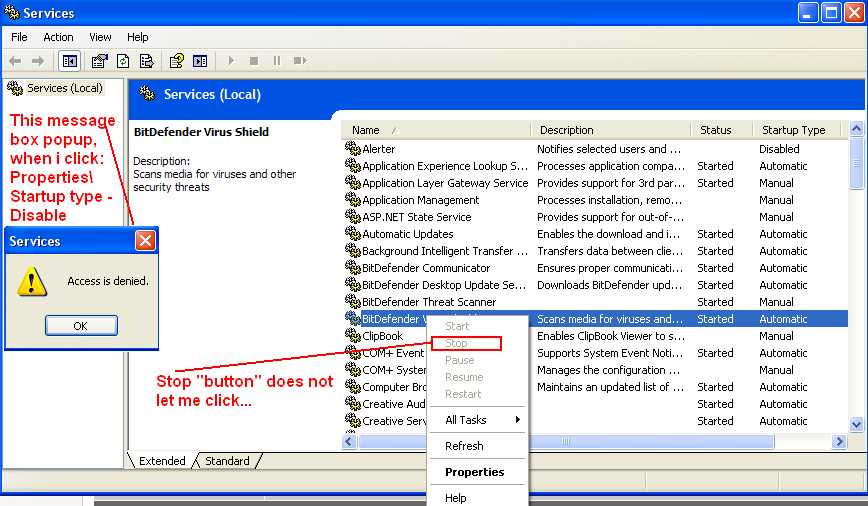Expand All Tasks submenu in context menu
Viewport: 868px width, 506px height.
click(x=478, y=420)
